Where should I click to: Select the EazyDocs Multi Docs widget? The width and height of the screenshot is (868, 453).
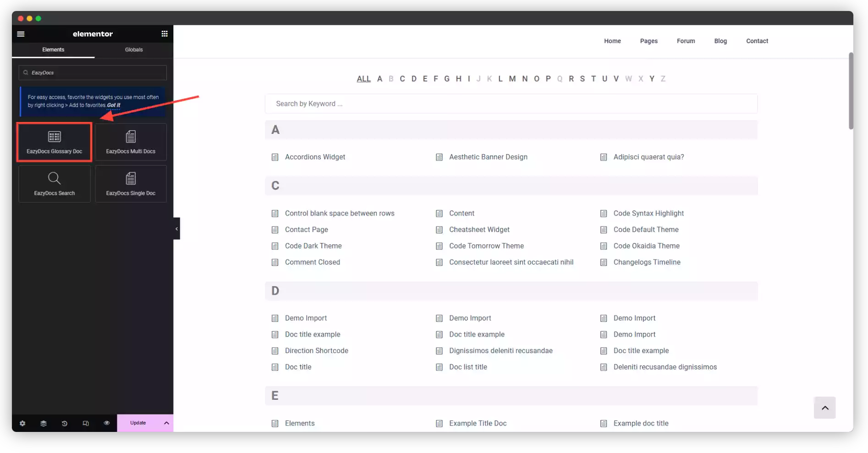[131, 142]
